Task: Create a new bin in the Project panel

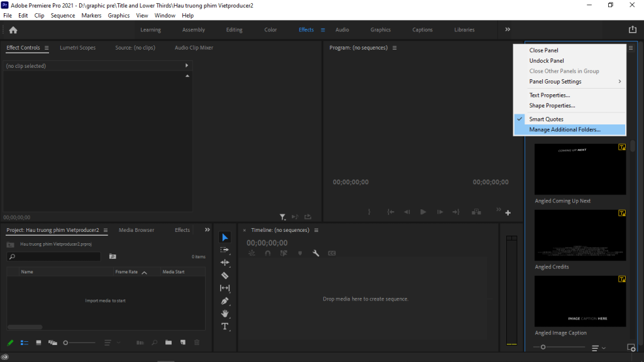Action: 168,343
